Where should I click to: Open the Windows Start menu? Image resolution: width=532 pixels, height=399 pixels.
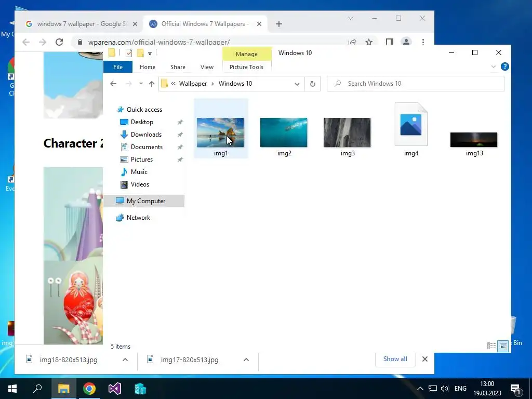pos(12,389)
